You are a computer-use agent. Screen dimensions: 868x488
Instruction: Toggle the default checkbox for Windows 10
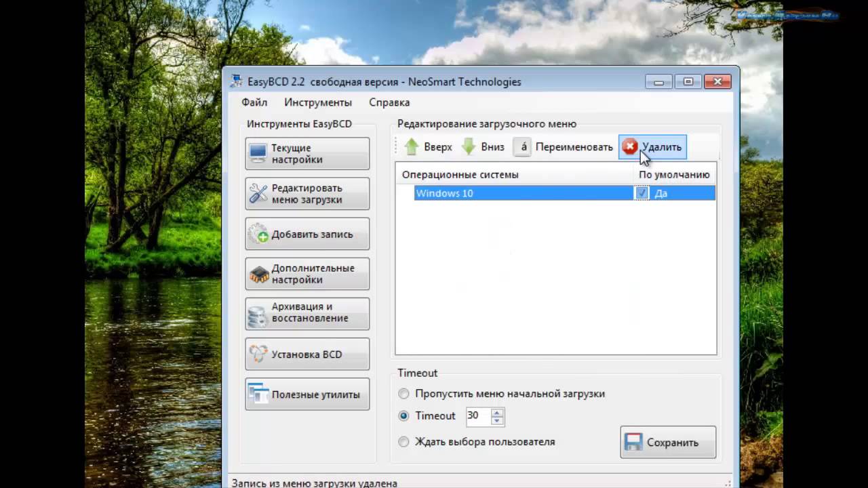(x=642, y=193)
